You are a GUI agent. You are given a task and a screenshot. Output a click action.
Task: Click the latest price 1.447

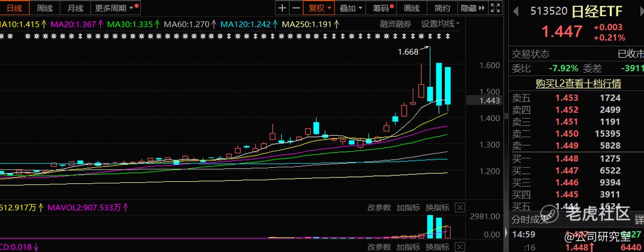561,32
